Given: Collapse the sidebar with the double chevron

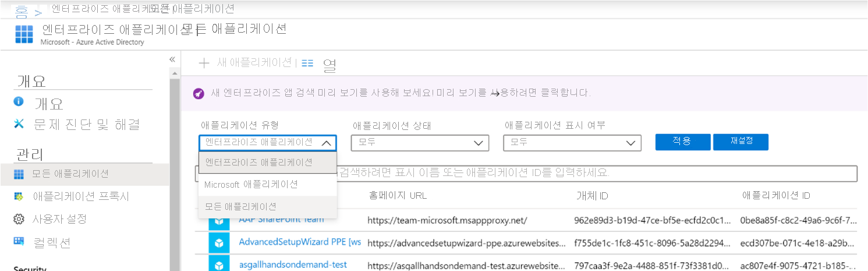Looking at the screenshot, I should (x=172, y=59).
